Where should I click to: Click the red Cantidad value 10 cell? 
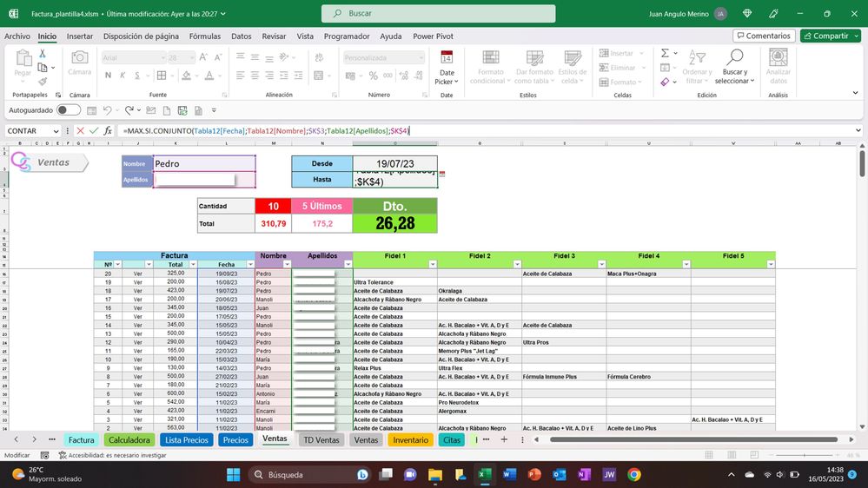(x=273, y=207)
